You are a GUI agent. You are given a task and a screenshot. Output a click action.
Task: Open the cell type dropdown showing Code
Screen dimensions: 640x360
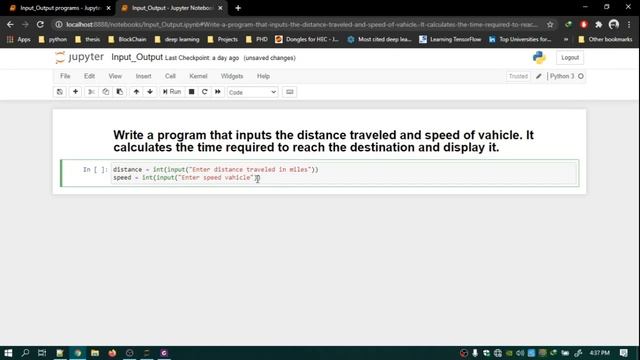(x=252, y=92)
